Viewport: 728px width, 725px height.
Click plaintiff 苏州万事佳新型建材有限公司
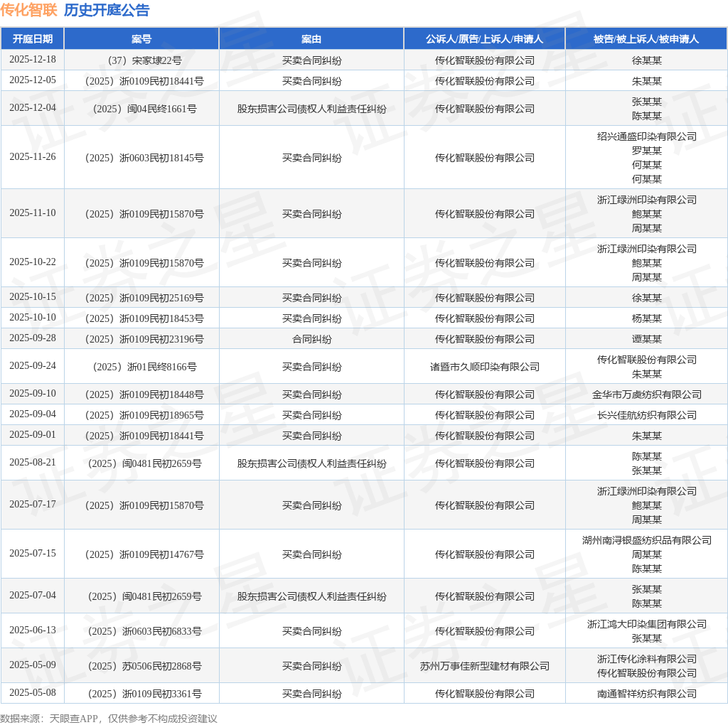coord(485,667)
